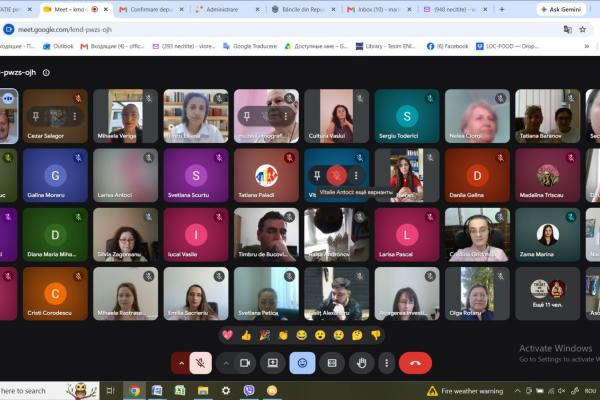600x400 pixels.
Task: Open Task View in the taskbar
Action: point(111,390)
